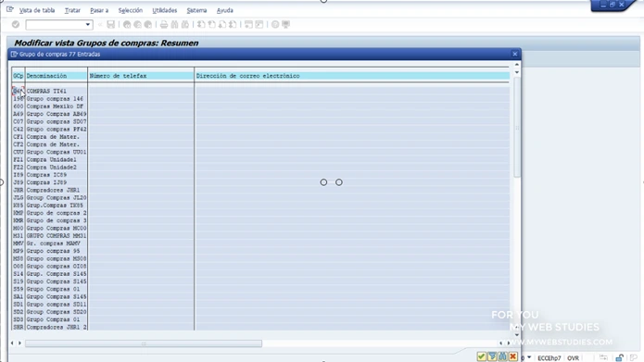644x362 pixels.
Task: Open the Utilidades menu
Action: click(165, 10)
